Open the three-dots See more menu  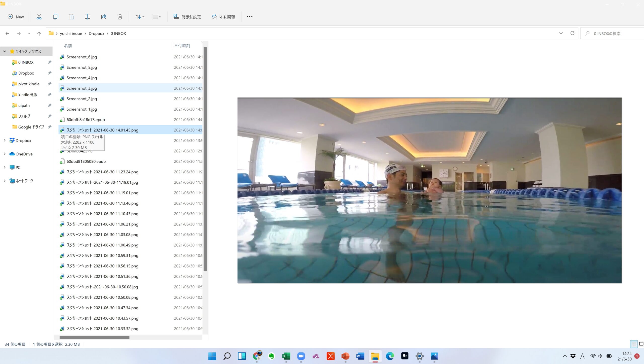250,17
